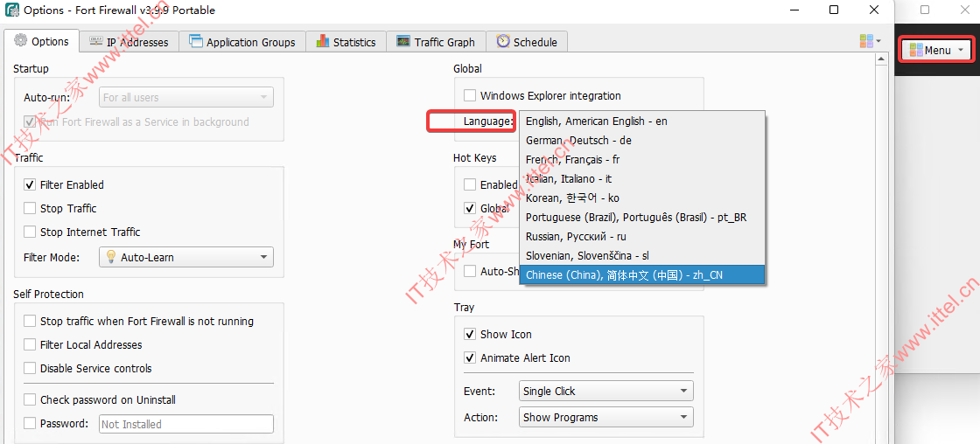
Task: Click the vertical scrollbar up arrow
Action: 881,59
